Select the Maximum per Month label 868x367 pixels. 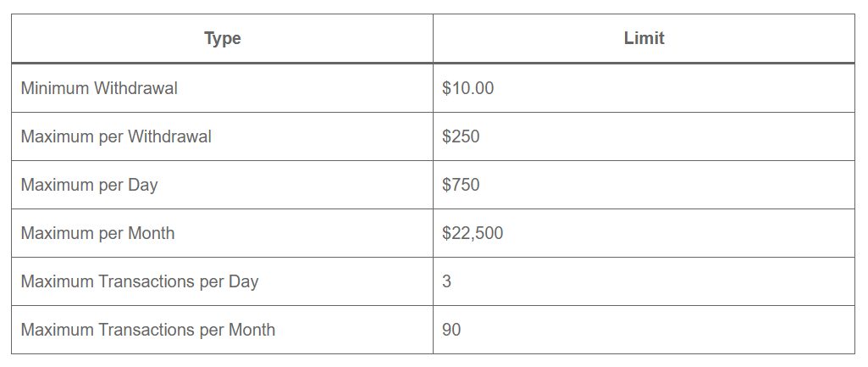(97, 233)
